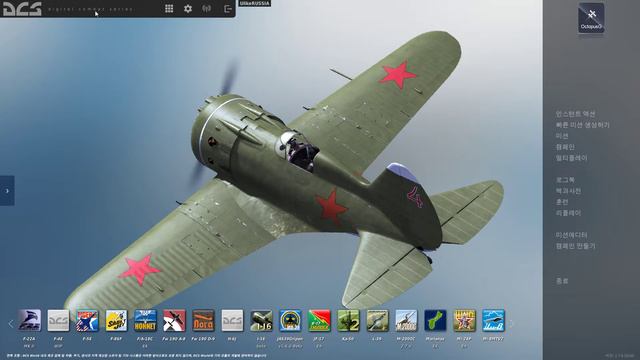
Task: Select the F-4E module icon
Action: point(58,320)
